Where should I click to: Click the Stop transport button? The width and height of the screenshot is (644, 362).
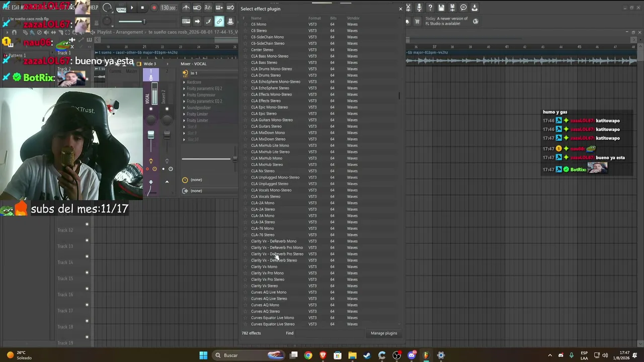[x=142, y=8]
